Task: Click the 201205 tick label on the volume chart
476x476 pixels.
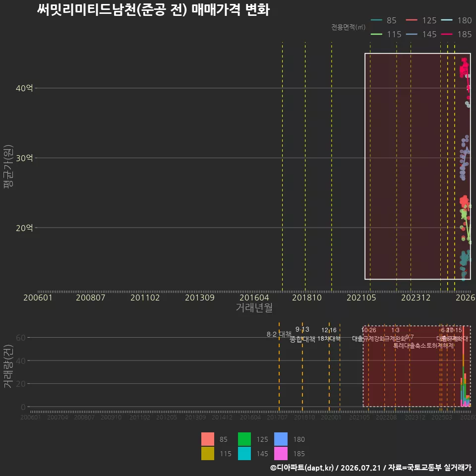Action: coord(167,417)
